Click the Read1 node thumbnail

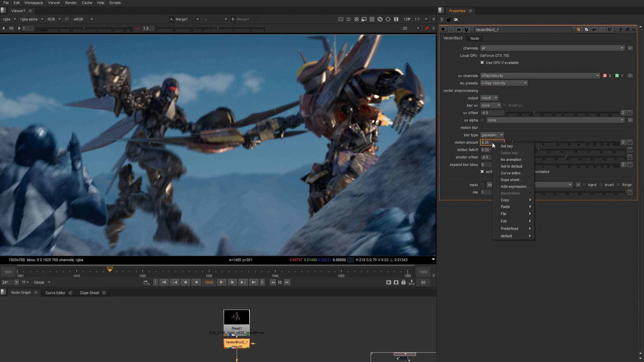click(237, 317)
